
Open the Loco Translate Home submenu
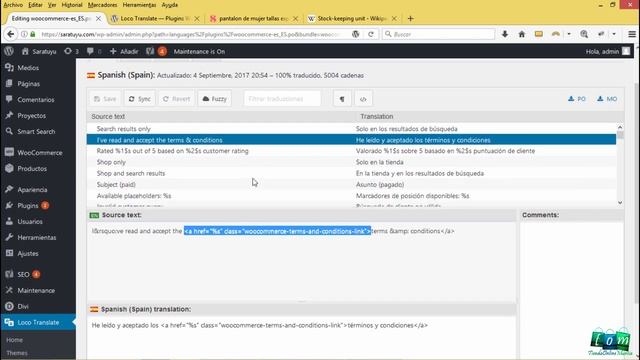click(15, 340)
